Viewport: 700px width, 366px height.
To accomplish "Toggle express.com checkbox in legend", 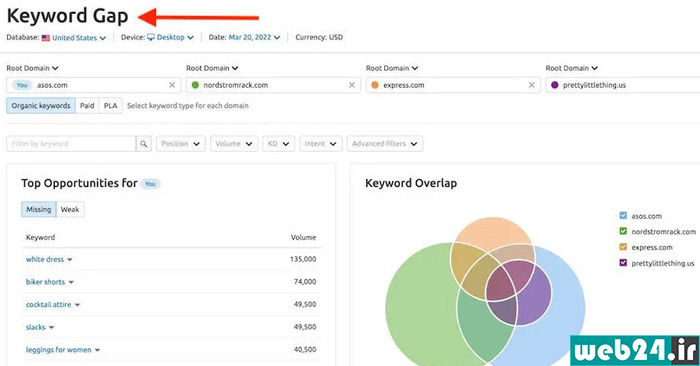I will 623,247.
